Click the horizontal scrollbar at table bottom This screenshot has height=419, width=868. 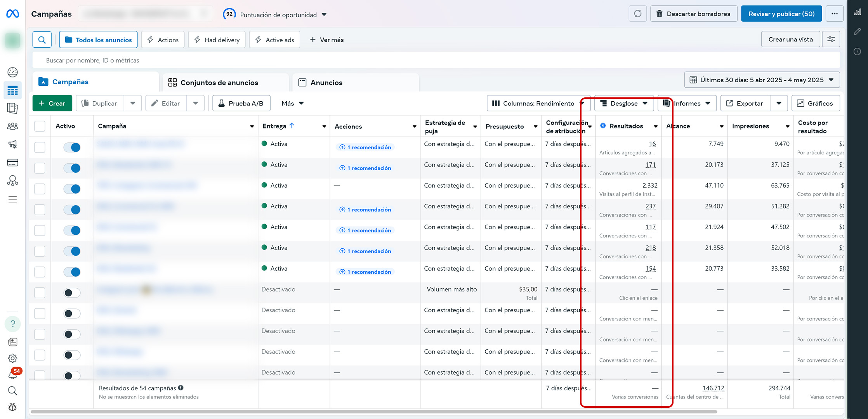coord(373,411)
